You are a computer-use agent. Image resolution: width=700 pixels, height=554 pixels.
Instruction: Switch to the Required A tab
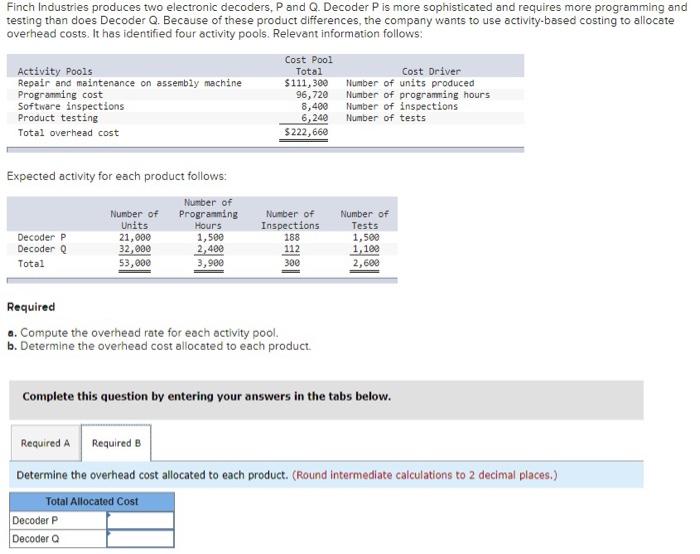point(46,443)
